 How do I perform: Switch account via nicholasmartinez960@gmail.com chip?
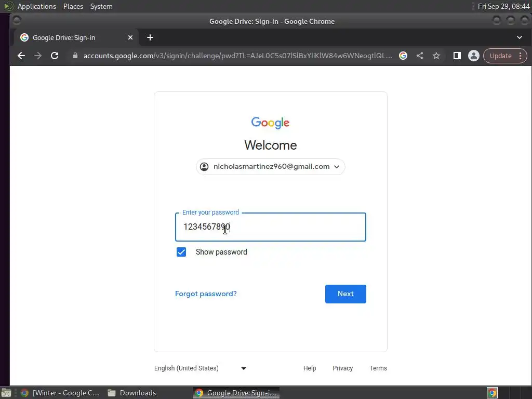point(270,167)
